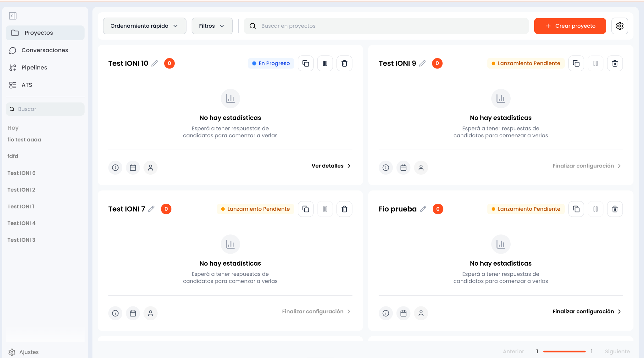Collapse the sidebar panel icon

(x=13, y=16)
